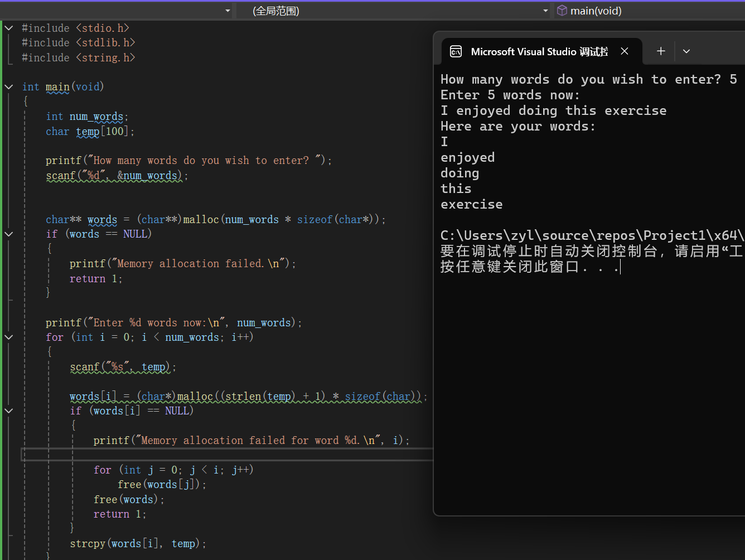
Task: Collapse the if (words[i] == NULL) block
Action: pyautogui.click(x=8, y=411)
